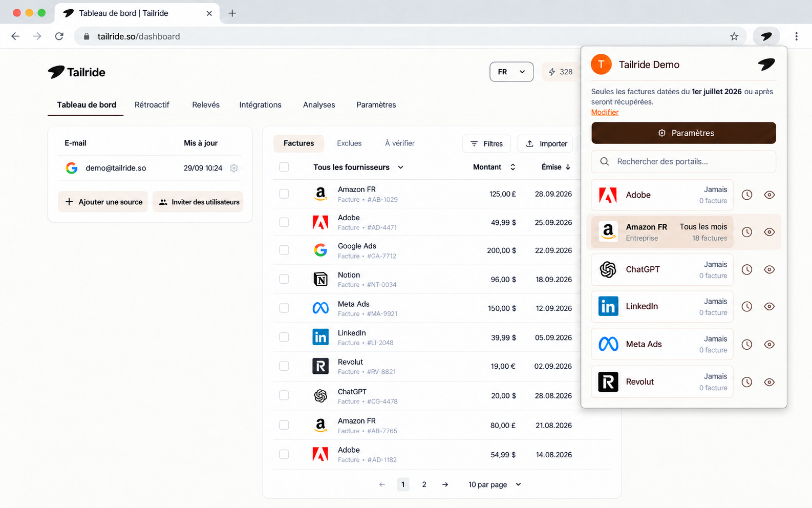This screenshot has height=508, width=812.
Task: Open Paramètres button in the extension popup
Action: pyautogui.click(x=683, y=133)
